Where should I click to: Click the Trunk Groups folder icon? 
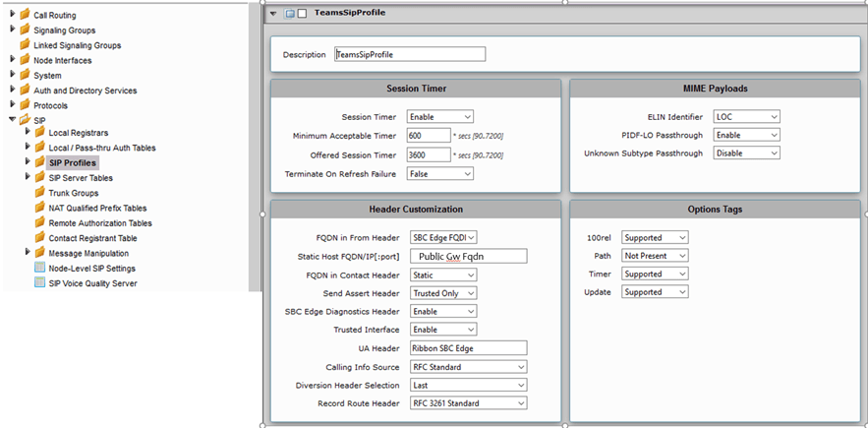pyautogui.click(x=39, y=193)
